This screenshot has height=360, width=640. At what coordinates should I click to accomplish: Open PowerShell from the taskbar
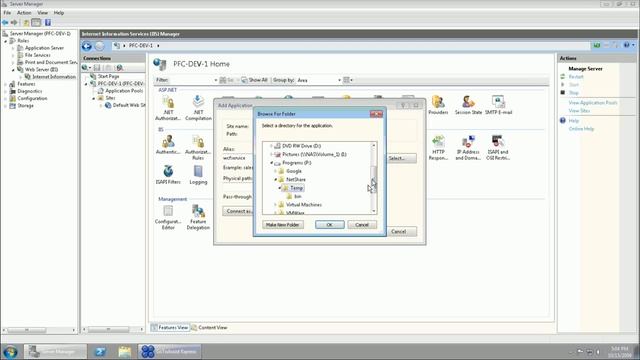[100, 351]
